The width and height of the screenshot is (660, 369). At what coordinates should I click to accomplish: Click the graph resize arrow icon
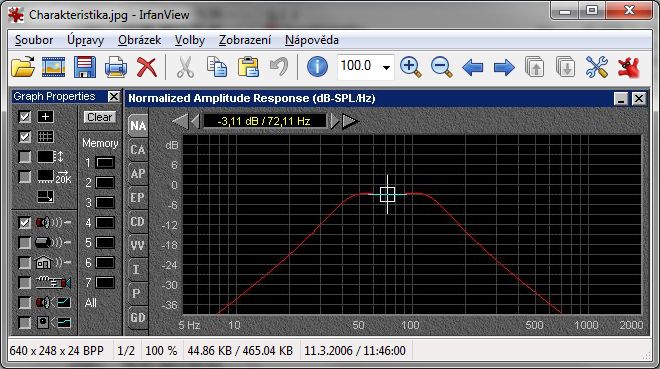pyautogui.click(x=45, y=196)
